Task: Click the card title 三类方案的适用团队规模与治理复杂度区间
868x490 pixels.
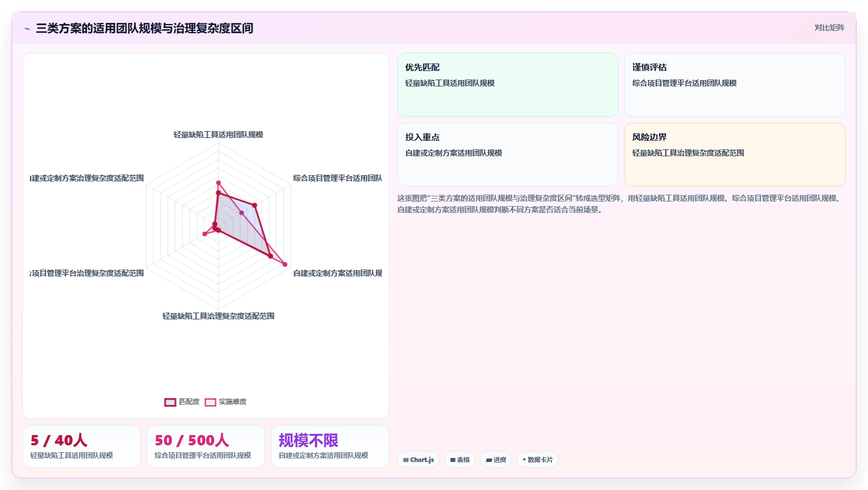Action: (x=144, y=29)
